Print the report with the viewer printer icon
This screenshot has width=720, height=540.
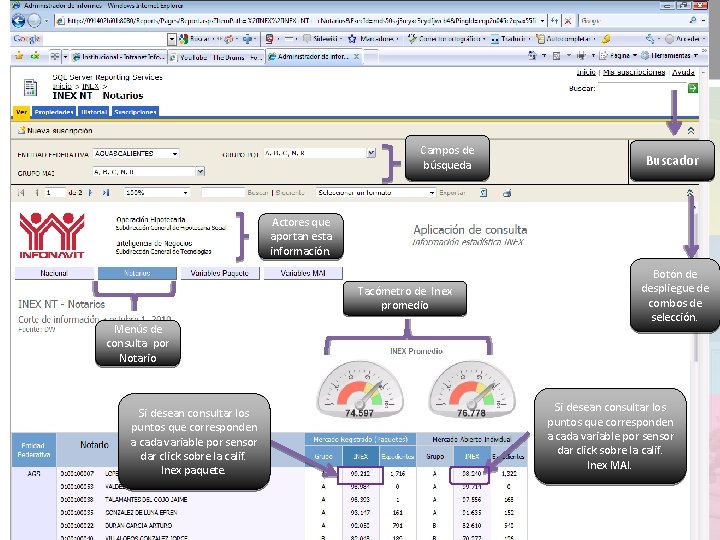[x=507, y=193]
